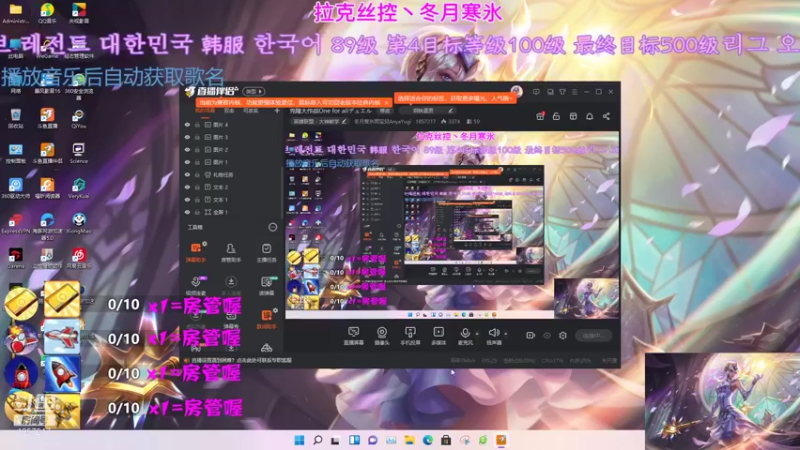Click the funnel icon in title bar
Screen dimensions: 800x450
click(562, 92)
